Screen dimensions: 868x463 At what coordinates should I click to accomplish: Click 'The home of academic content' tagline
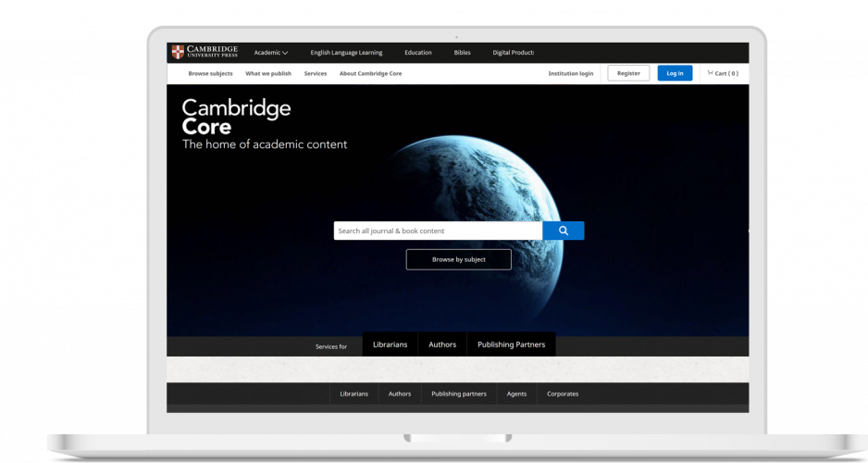[265, 144]
